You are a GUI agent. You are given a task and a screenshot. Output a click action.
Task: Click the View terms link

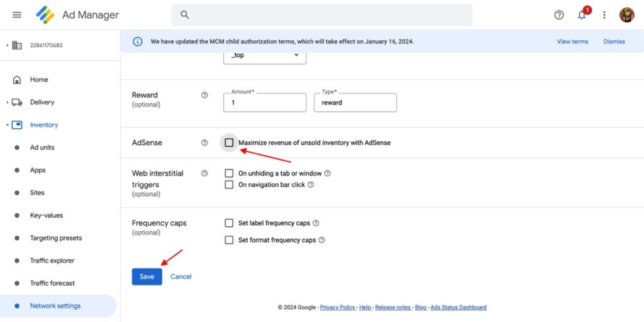tap(572, 42)
